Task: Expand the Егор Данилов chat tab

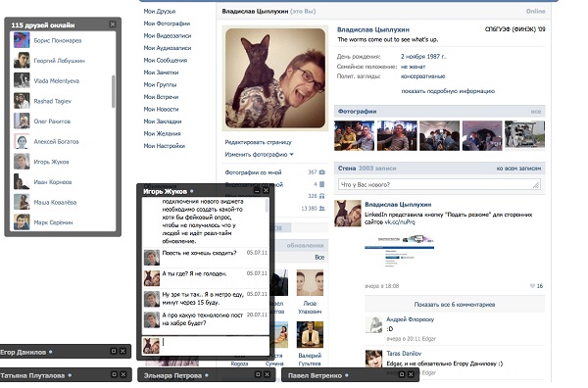Action: click(114, 352)
